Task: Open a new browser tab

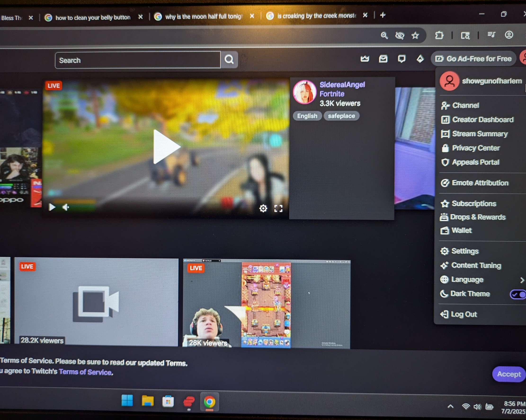Action: coord(383,15)
